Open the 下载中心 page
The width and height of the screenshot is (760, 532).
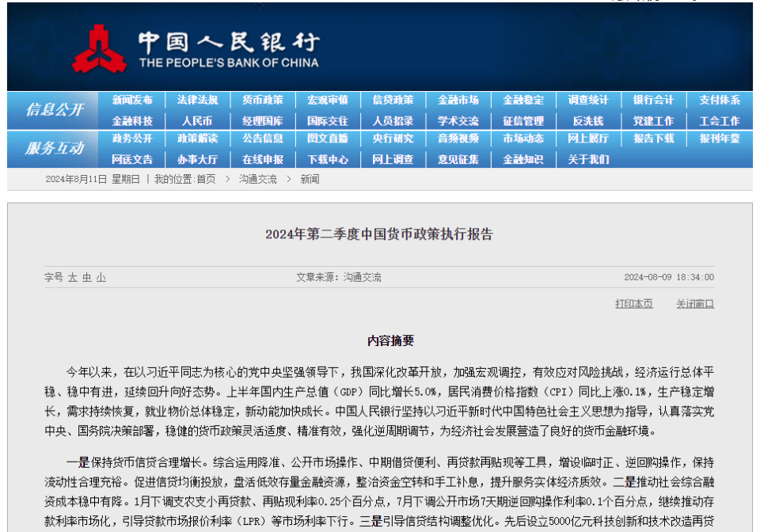coord(328,159)
